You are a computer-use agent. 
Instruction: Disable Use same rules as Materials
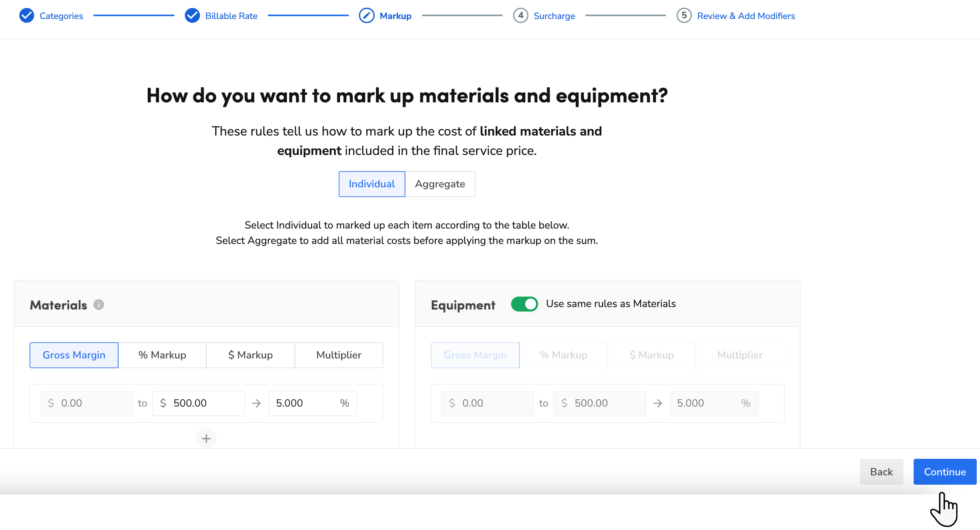(x=524, y=304)
